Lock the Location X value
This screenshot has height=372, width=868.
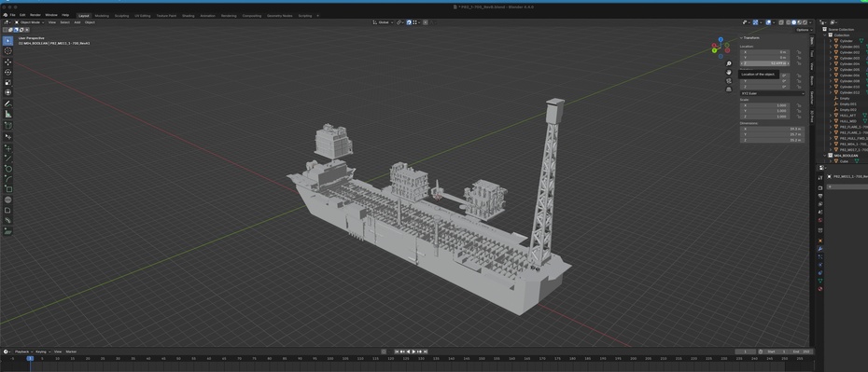pyautogui.click(x=798, y=52)
